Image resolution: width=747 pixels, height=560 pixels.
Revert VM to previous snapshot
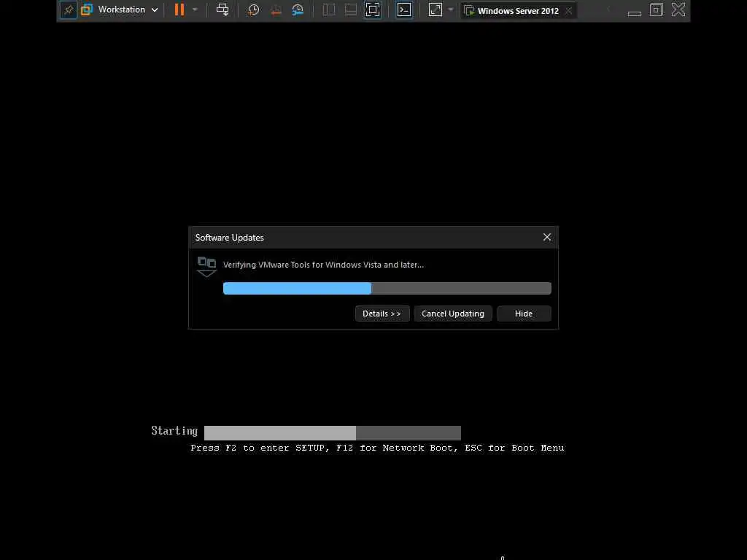click(276, 9)
